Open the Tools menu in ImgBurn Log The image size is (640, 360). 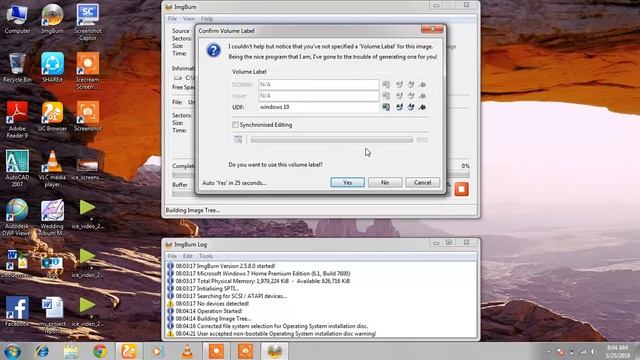point(206,256)
